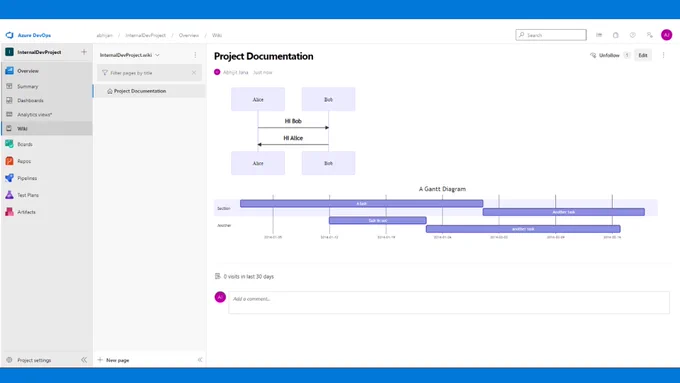Click the plus icon next to InternalDevProject
The image size is (680, 383).
(84, 52)
